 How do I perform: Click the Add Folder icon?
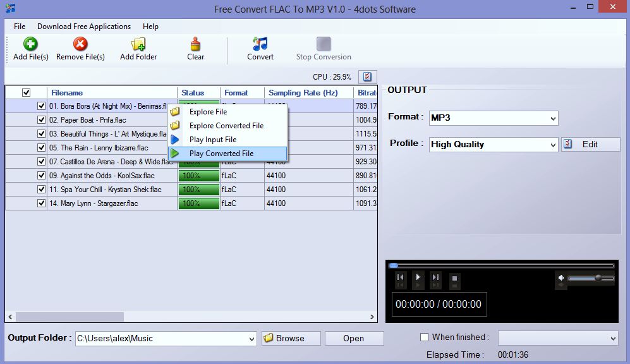coord(138,44)
